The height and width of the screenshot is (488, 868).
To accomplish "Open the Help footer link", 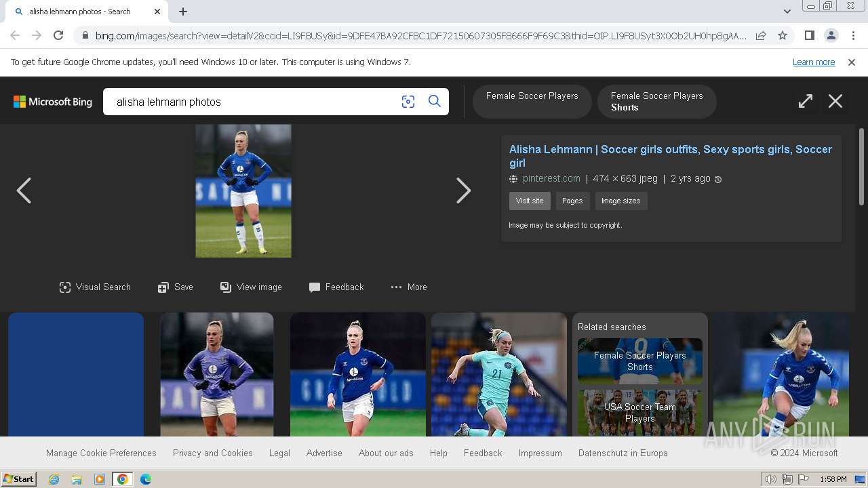I will tap(439, 453).
